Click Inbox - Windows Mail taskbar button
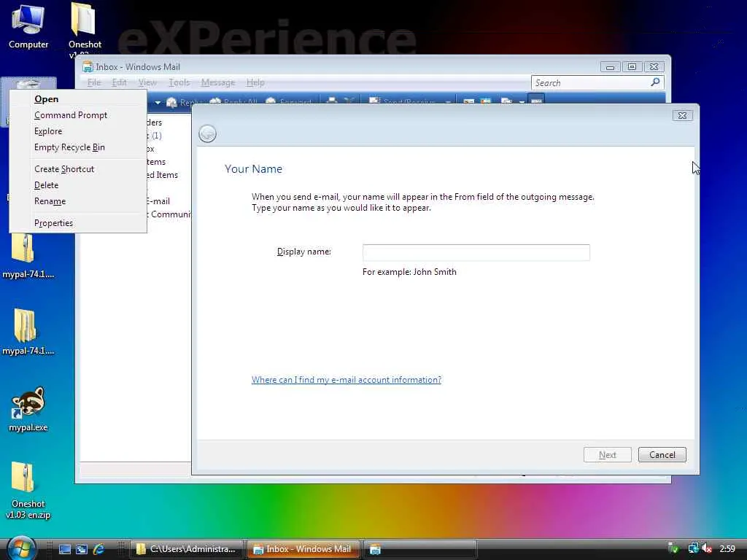 coord(303,549)
